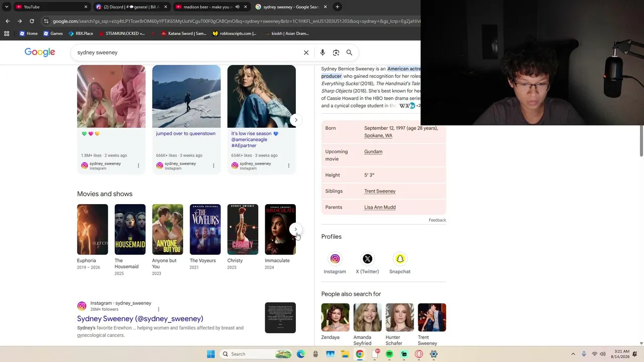This screenshot has height=362, width=644.
Task: Open the options menu for the low rise season post
Action: pos(288,165)
